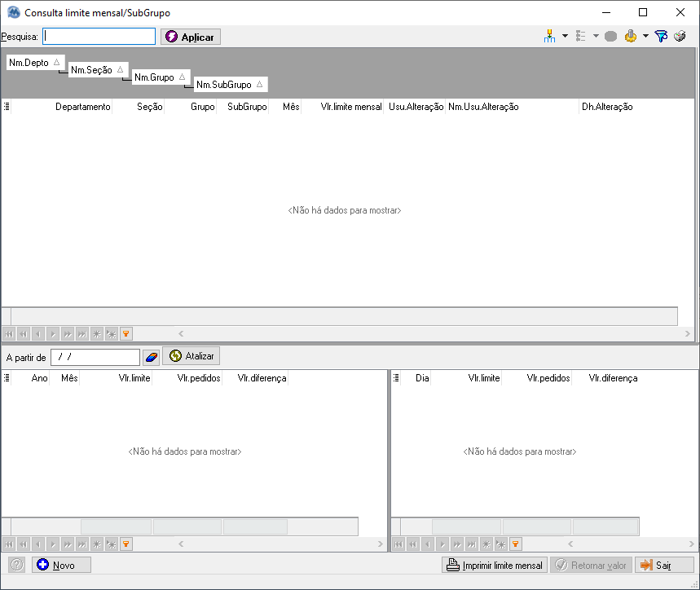The image size is (700, 590).
Task: Click the greyed tree-list layout icon
Action: click(x=580, y=36)
